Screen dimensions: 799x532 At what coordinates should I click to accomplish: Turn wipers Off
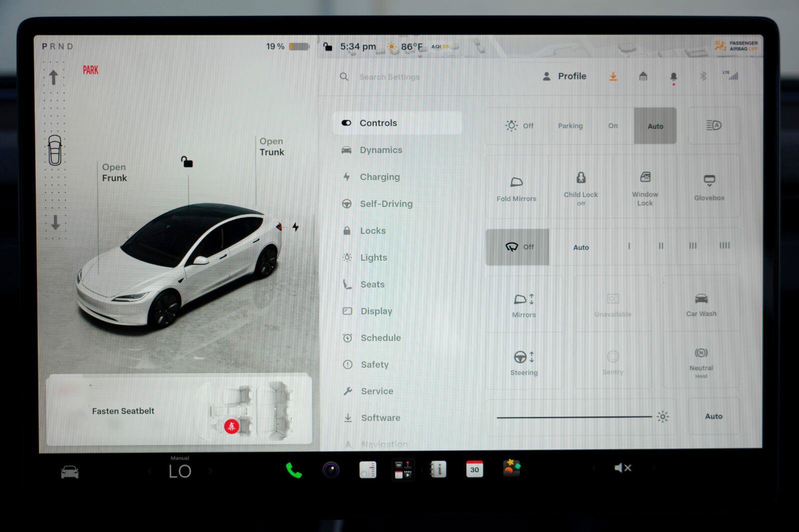click(517, 247)
